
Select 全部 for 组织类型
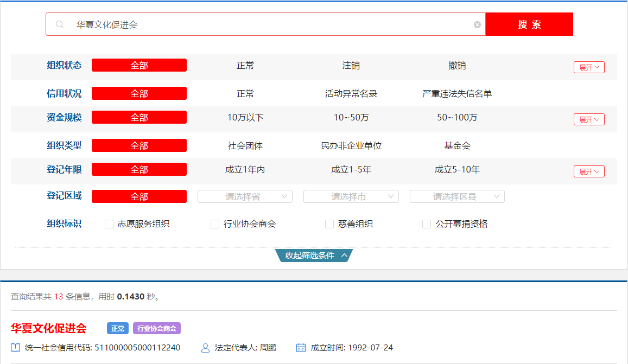tap(139, 145)
